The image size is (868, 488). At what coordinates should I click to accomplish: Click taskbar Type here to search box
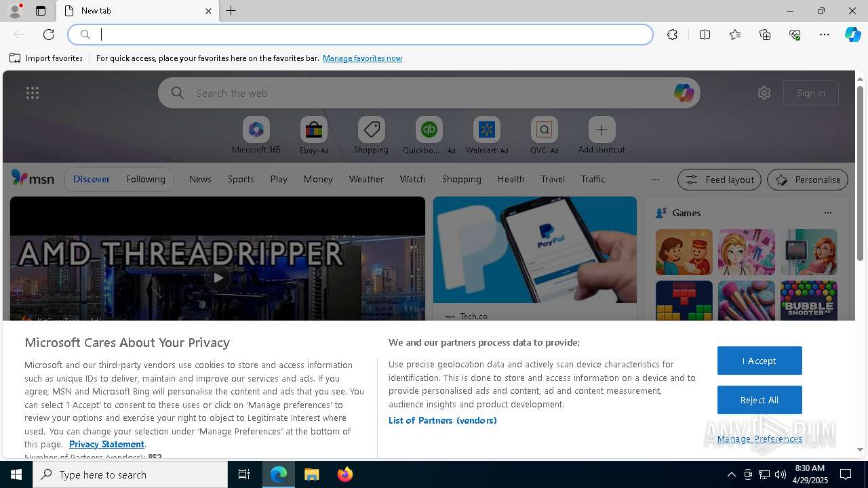tap(130, 474)
